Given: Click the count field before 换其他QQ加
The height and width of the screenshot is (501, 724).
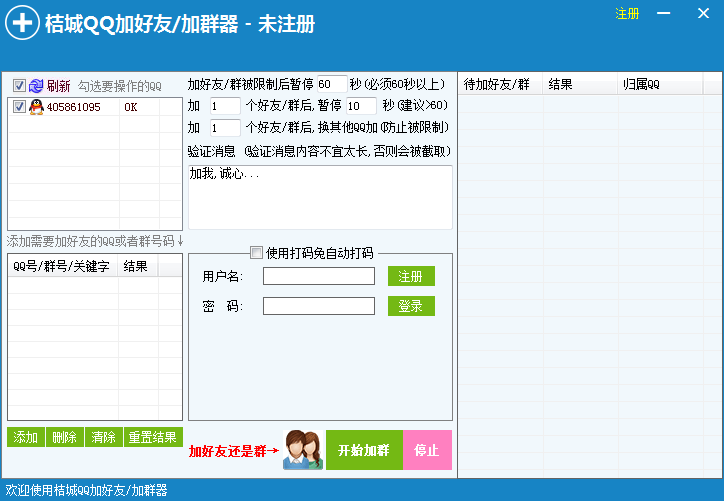Looking at the screenshot, I should click(x=225, y=128).
